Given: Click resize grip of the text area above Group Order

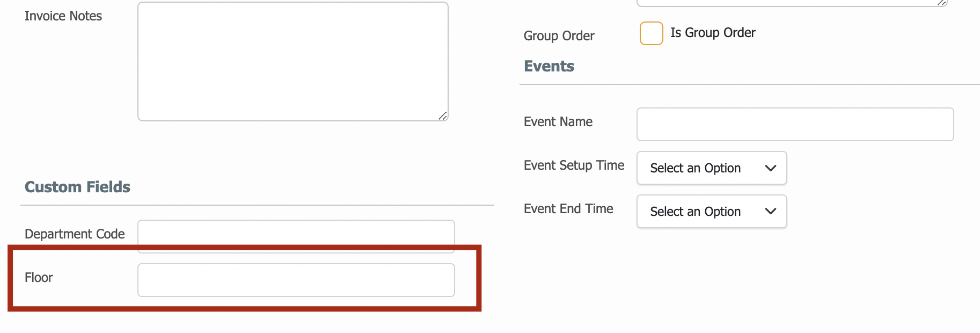Looking at the screenshot, I should click(942, 3).
